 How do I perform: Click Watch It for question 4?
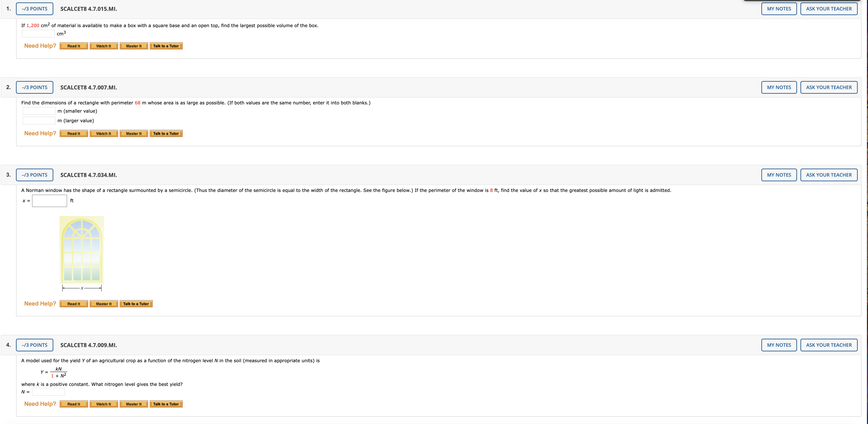(103, 404)
